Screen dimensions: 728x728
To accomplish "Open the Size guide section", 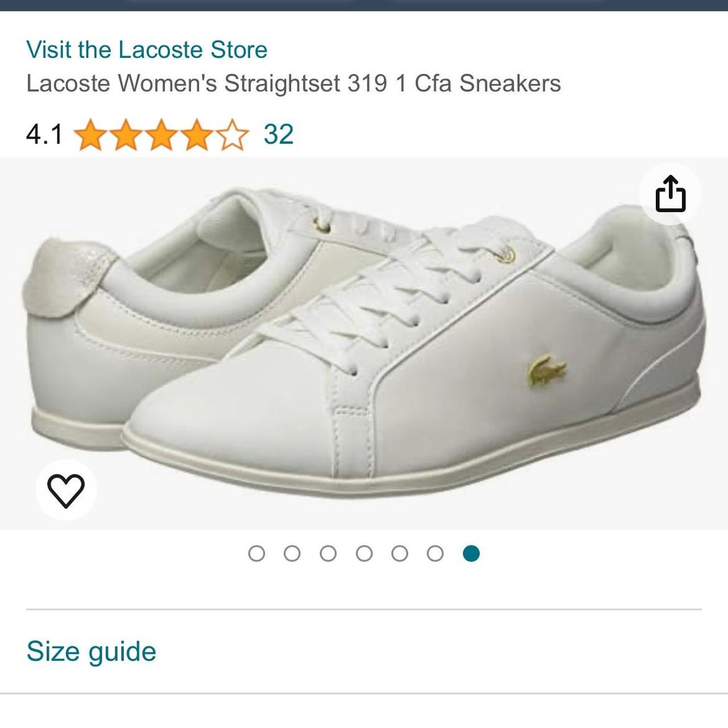I will (x=91, y=651).
